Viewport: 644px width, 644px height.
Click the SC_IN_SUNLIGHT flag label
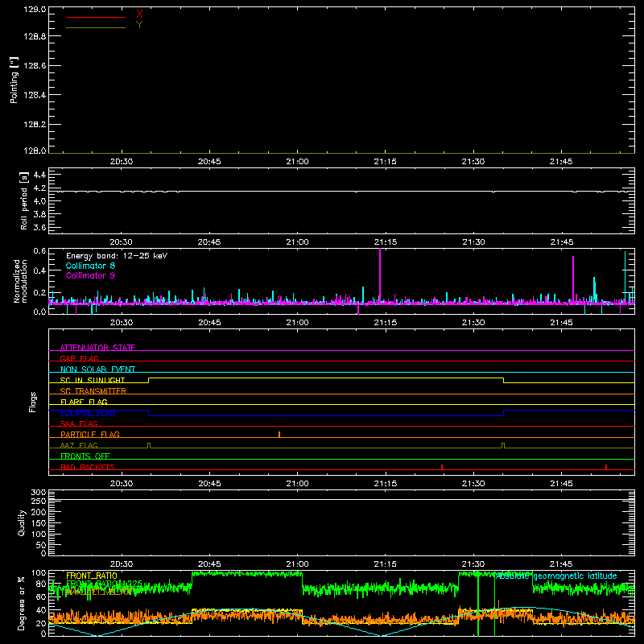(93, 380)
